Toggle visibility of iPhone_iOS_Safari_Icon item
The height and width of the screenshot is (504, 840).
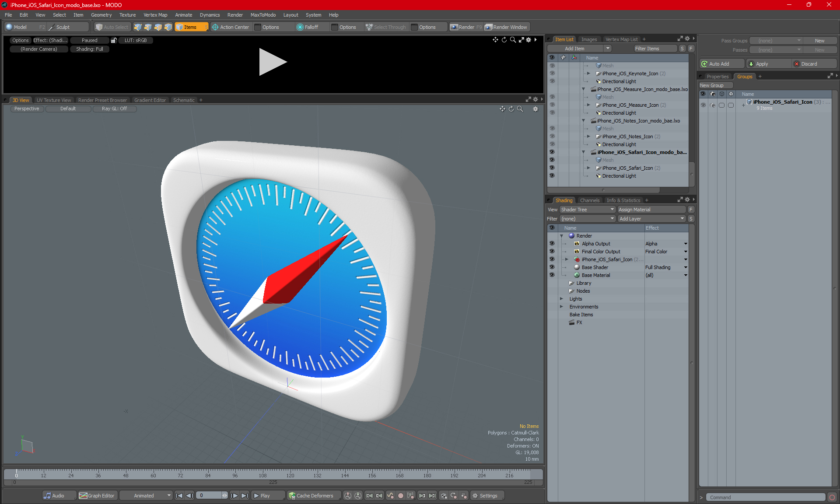(552, 168)
